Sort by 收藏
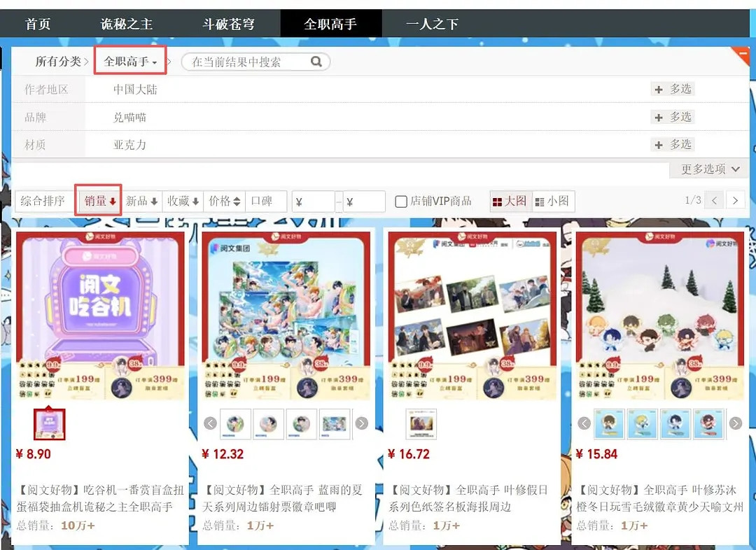The width and height of the screenshot is (756, 550). (183, 201)
